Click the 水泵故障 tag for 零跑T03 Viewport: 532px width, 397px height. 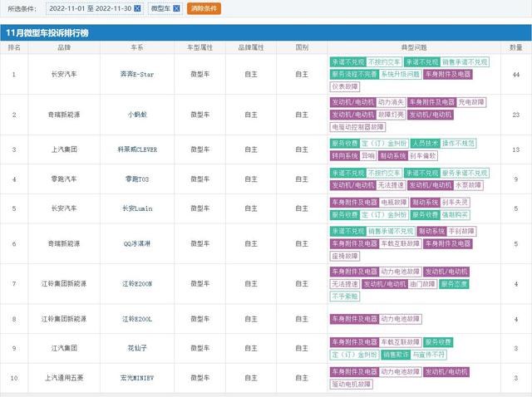(x=468, y=185)
